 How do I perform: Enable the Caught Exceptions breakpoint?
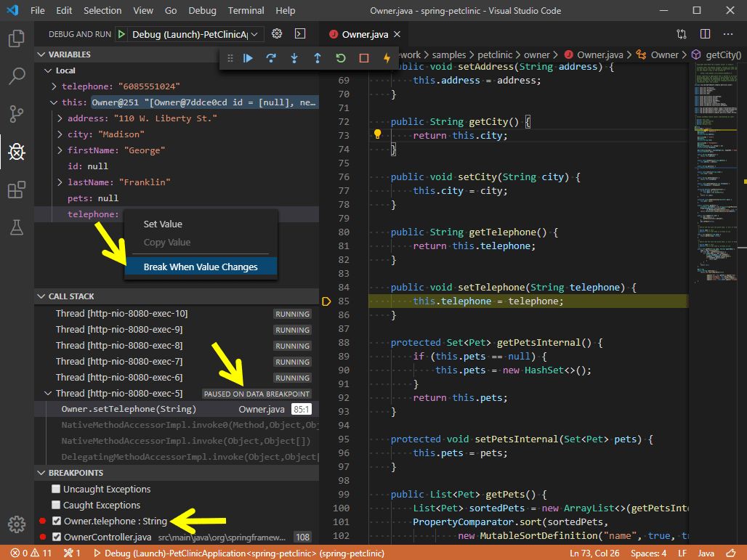[55, 505]
